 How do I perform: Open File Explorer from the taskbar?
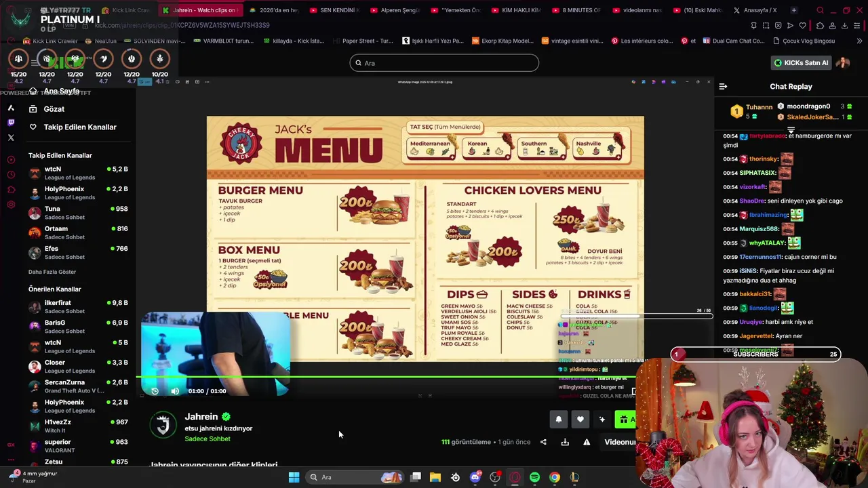click(x=435, y=477)
